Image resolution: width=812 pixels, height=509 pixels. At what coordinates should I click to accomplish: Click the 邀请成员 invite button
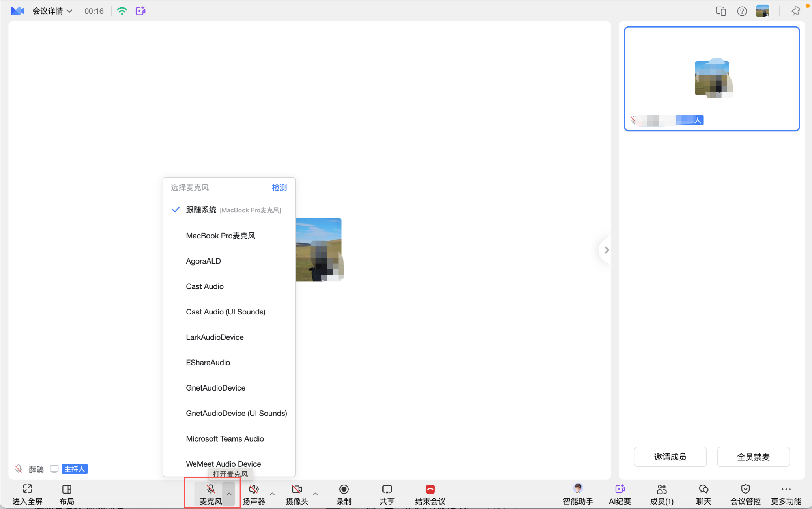(670, 457)
